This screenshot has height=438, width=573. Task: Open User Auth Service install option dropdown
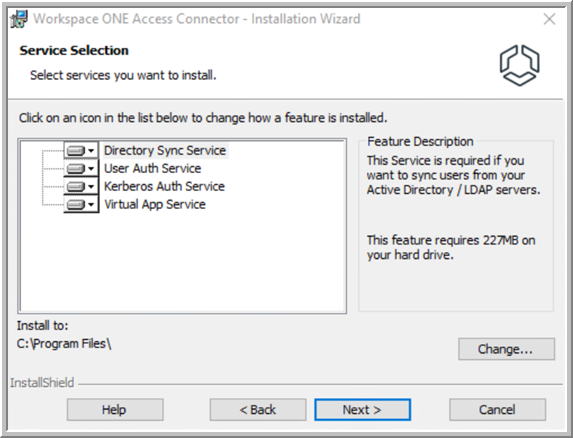coord(81,168)
